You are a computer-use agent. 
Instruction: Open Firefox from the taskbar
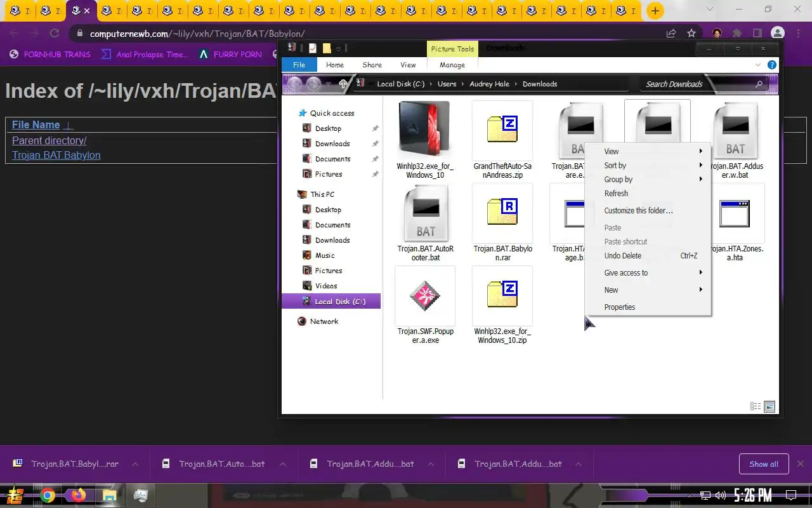(x=78, y=495)
